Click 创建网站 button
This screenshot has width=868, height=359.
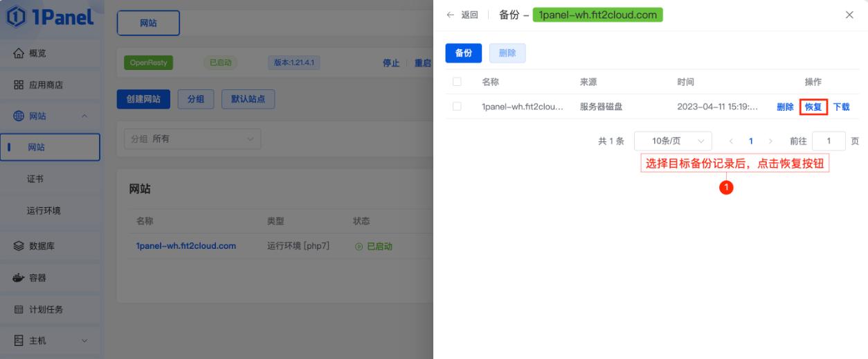143,99
